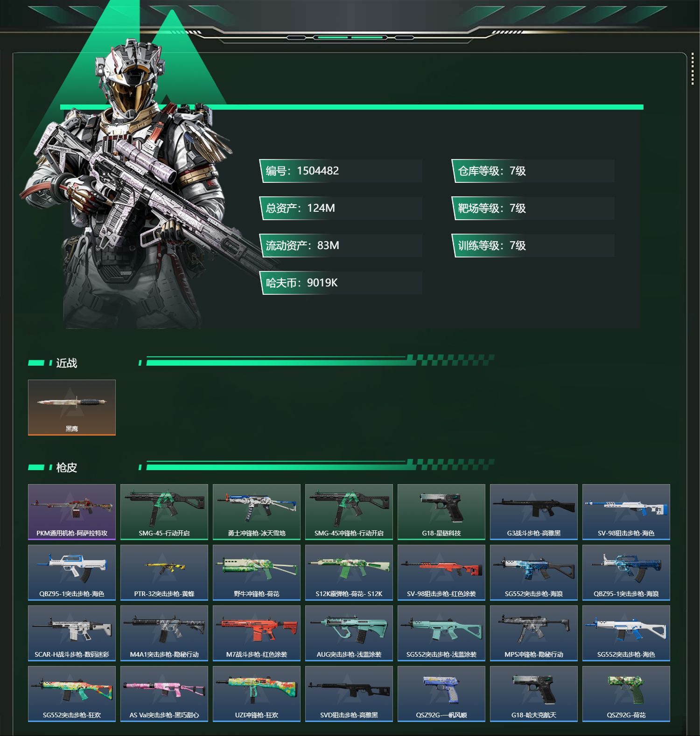The width and height of the screenshot is (700, 736).
Task: Select the SV-98狙击步枪-海色 skin card
Action: coord(626,512)
